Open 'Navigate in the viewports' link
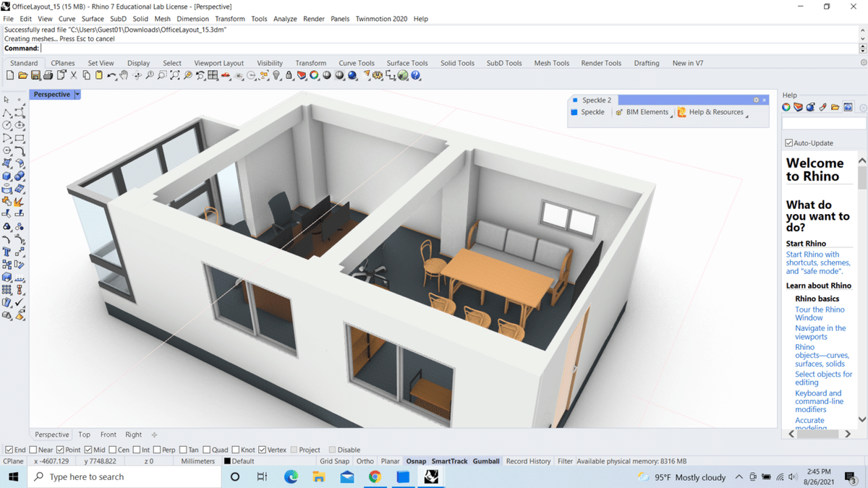 pos(820,333)
